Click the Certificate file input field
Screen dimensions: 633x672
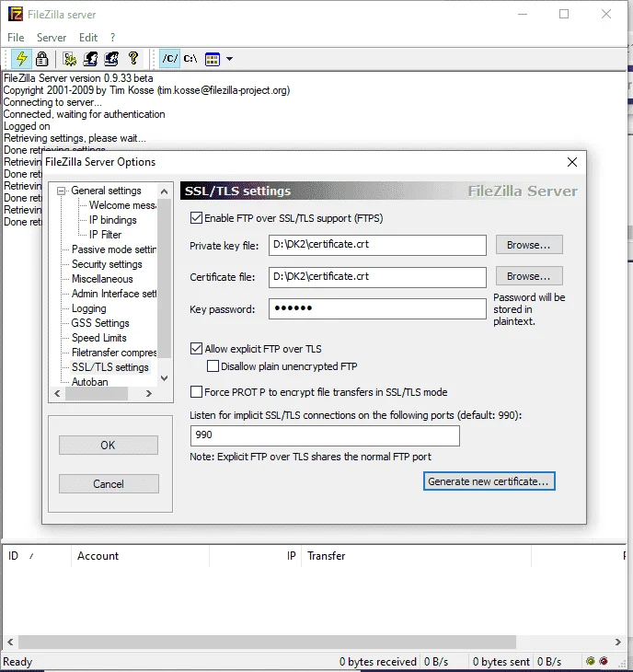point(377,277)
